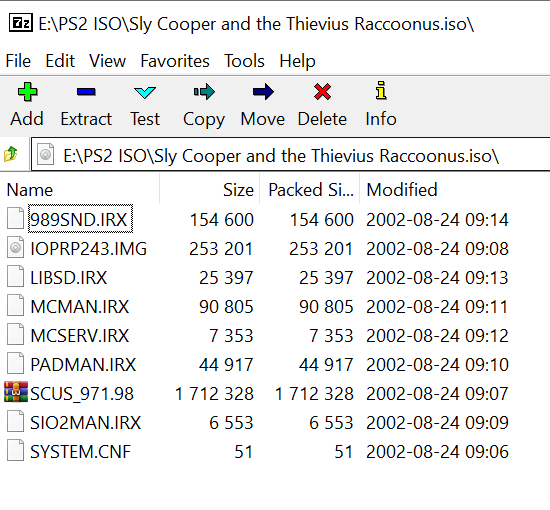The height and width of the screenshot is (510, 550).
Task: Run Test with the cyan checkmark icon
Action: (x=145, y=93)
